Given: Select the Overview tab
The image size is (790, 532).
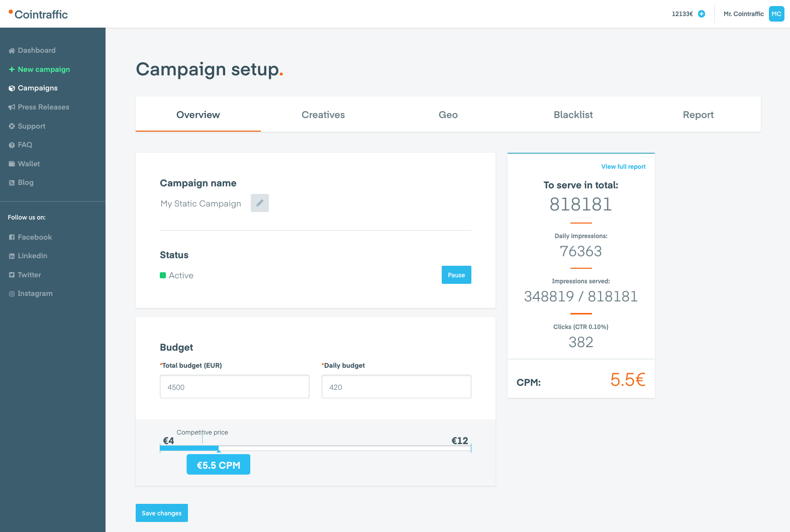Looking at the screenshot, I should click(198, 115).
